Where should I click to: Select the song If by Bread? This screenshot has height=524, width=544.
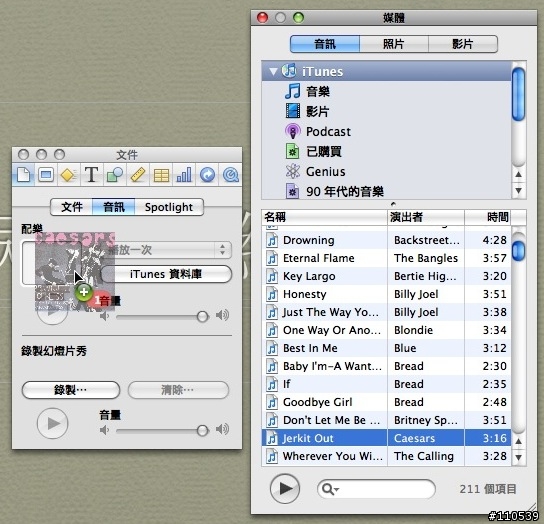click(x=386, y=384)
